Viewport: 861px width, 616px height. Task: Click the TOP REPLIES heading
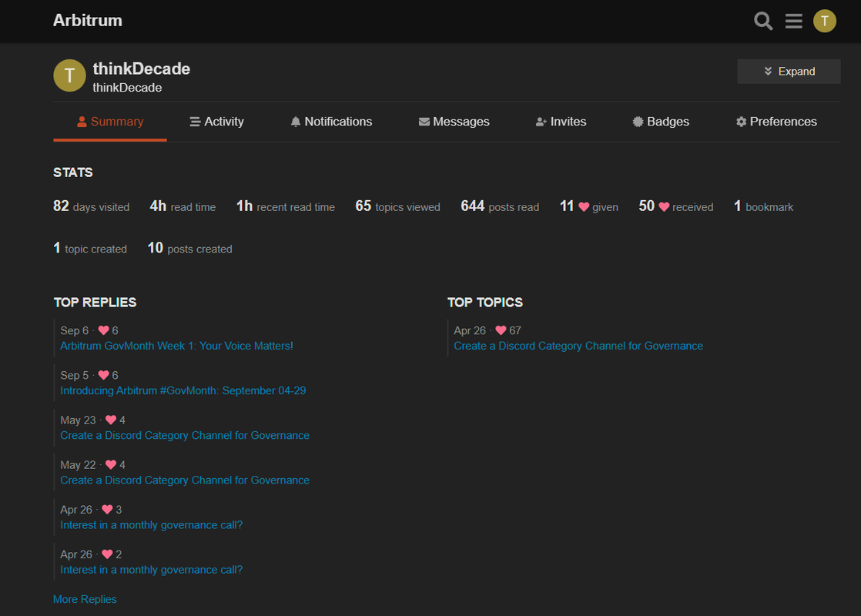95,303
